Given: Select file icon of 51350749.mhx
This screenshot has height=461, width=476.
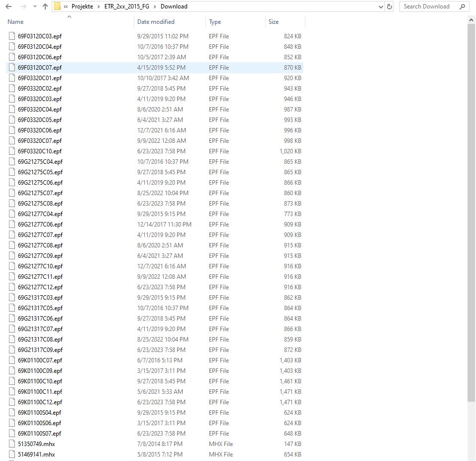Looking at the screenshot, I should pos(12,444).
